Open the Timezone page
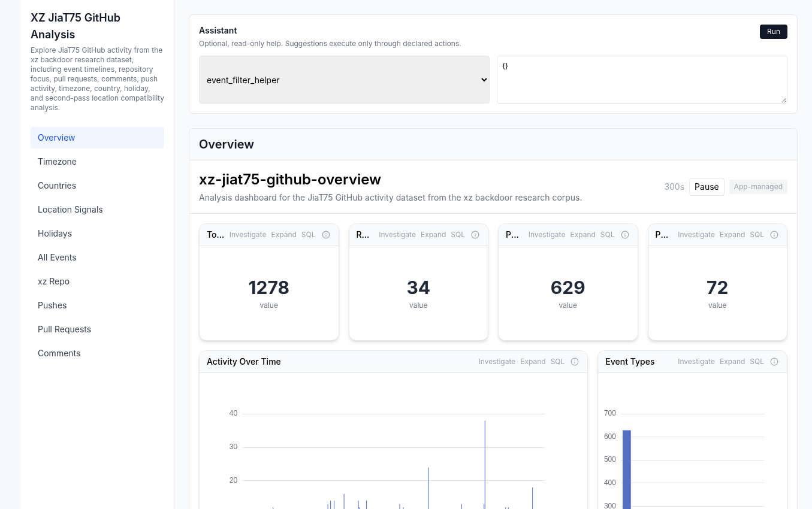Image resolution: width=812 pixels, height=509 pixels. 97,162
